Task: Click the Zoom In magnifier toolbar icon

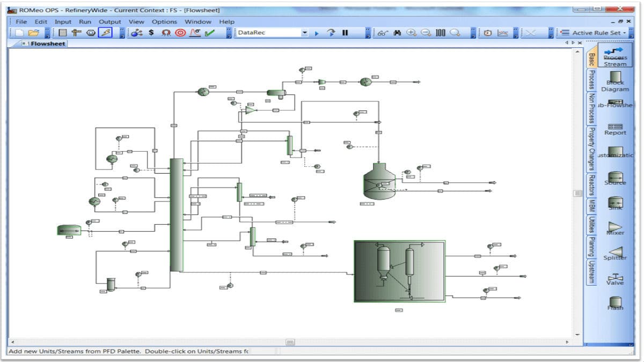Action: pyautogui.click(x=411, y=32)
